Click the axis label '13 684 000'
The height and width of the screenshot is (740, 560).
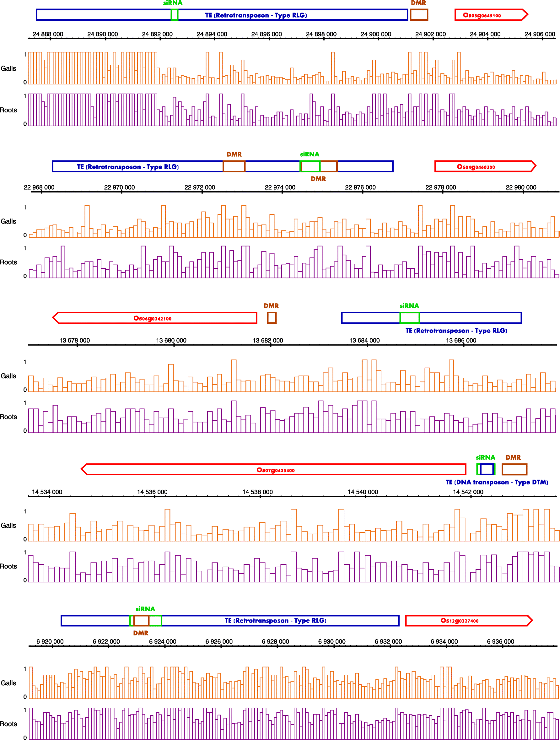click(364, 341)
